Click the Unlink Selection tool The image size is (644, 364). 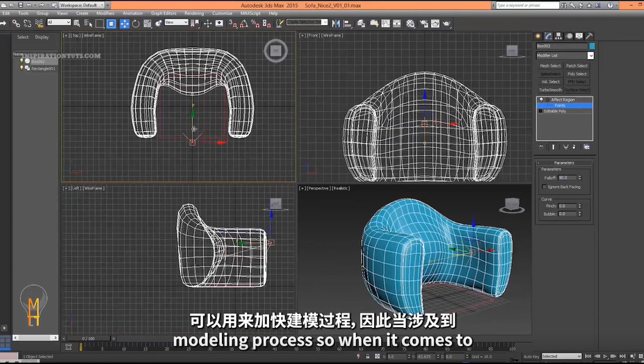28,24
